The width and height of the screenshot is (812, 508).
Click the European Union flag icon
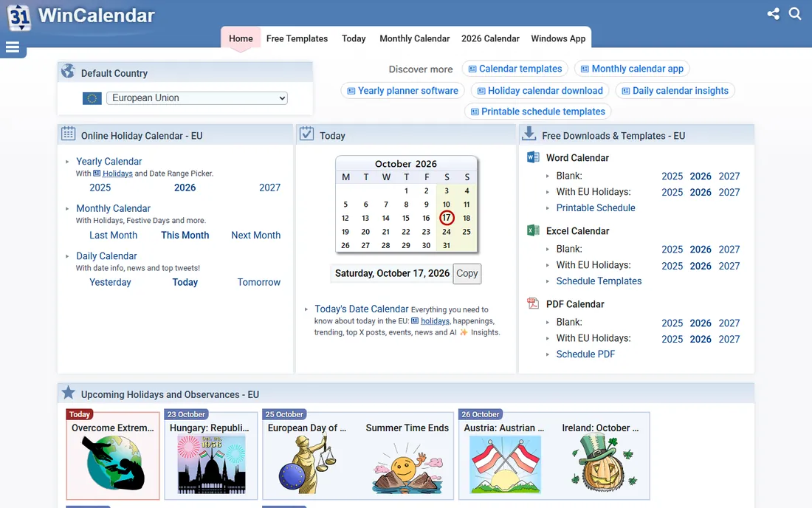tap(92, 98)
